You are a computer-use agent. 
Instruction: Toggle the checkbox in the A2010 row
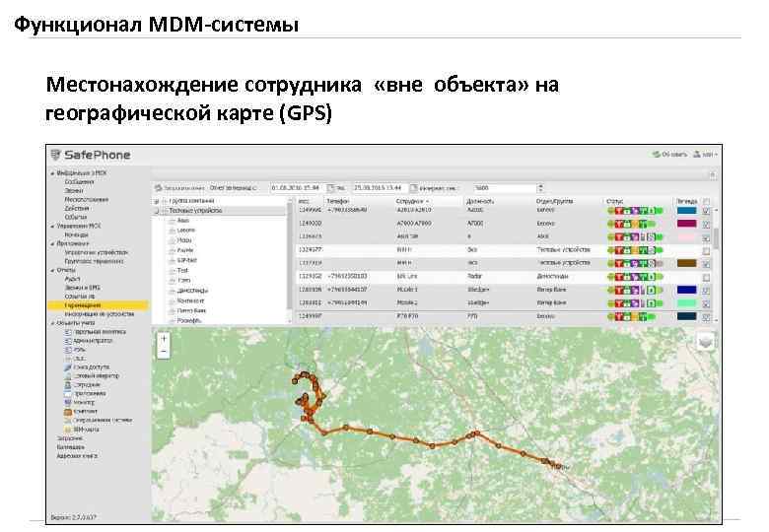(706, 211)
